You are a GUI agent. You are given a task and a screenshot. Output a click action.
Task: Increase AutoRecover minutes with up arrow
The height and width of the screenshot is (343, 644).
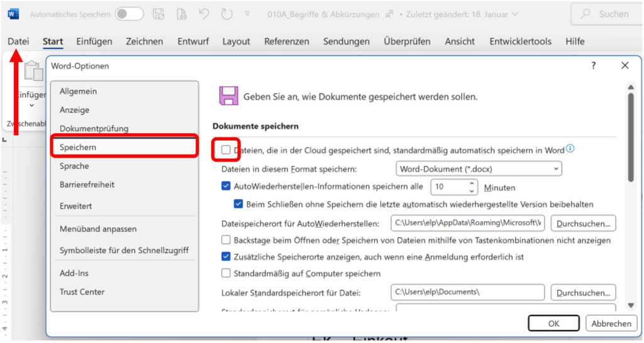pos(472,183)
